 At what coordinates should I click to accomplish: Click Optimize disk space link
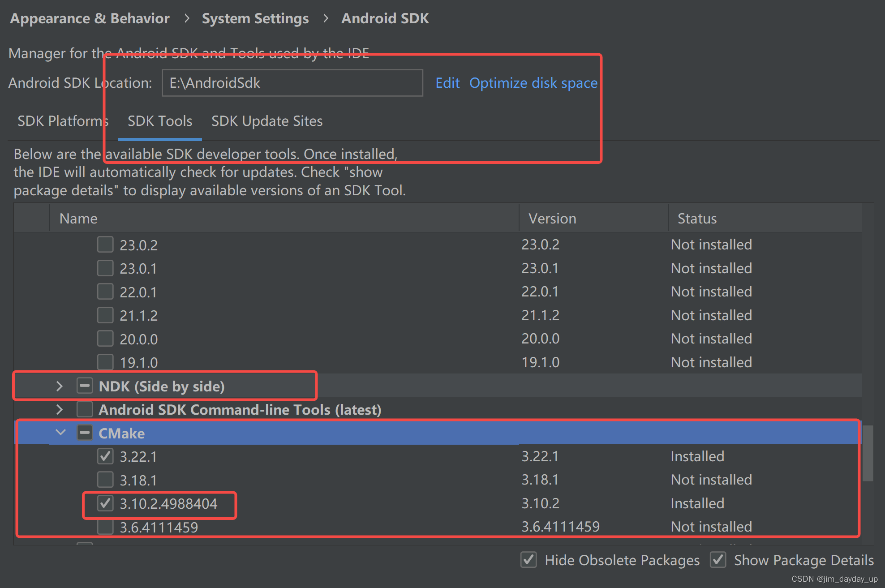click(x=533, y=83)
